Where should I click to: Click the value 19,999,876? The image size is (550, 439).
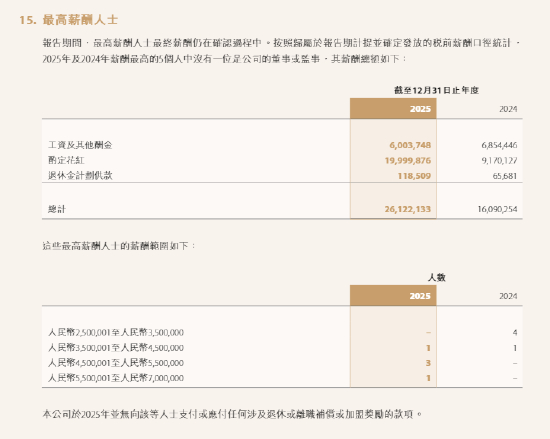408,160
